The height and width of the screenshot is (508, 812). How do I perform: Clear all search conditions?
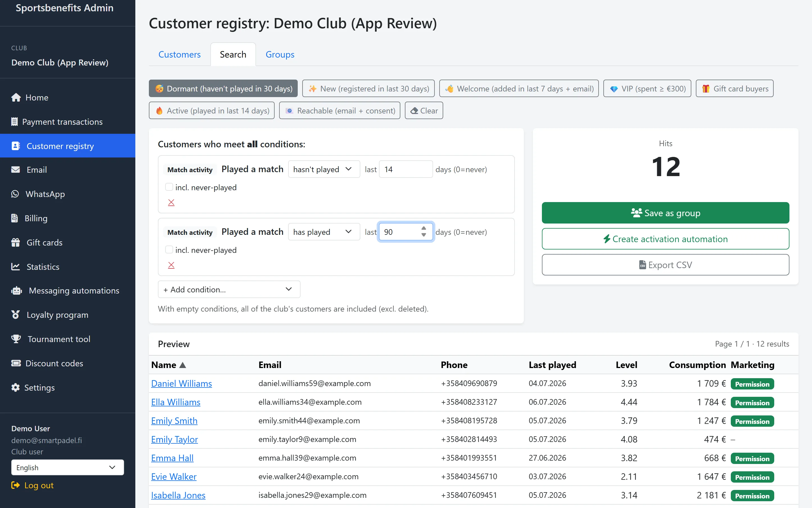pos(424,111)
